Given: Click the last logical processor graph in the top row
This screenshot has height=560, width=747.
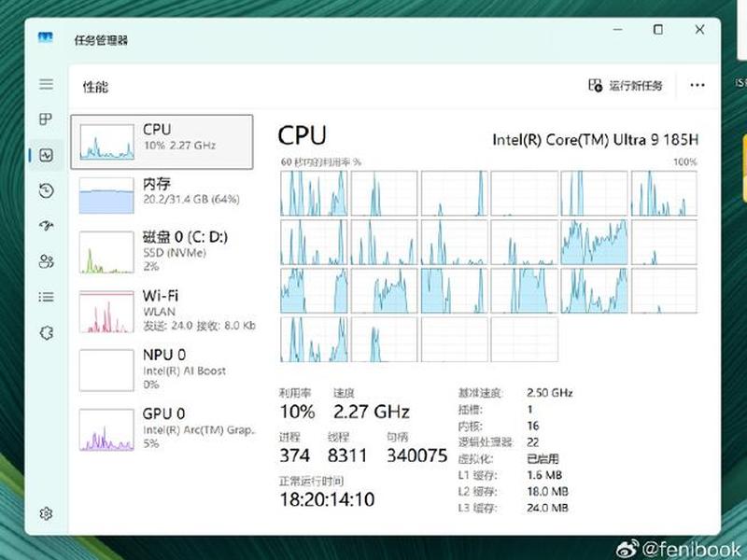Looking at the screenshot, I should [664, 193].
